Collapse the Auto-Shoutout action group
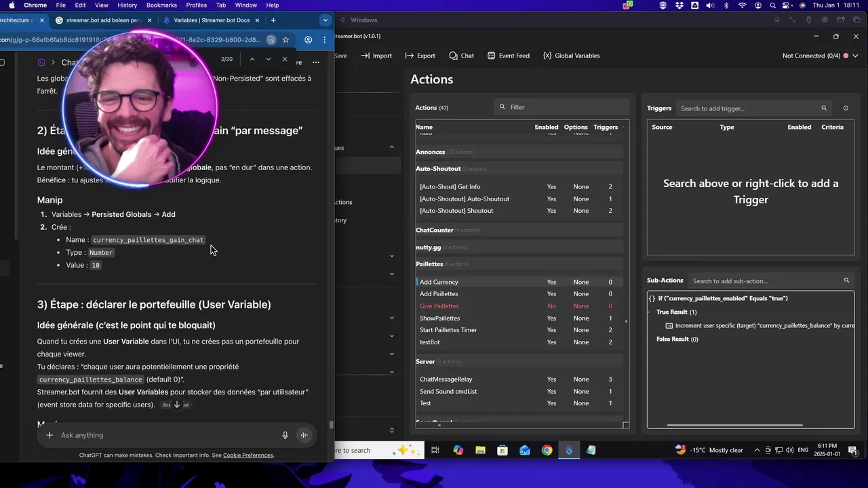The height and width of the screenshot is (488, 868). 519,169
